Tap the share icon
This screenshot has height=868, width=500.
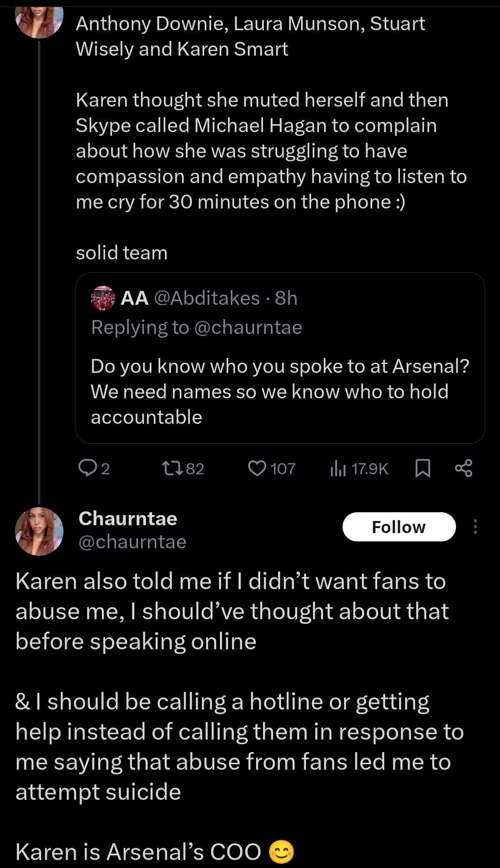pos(463,468)
